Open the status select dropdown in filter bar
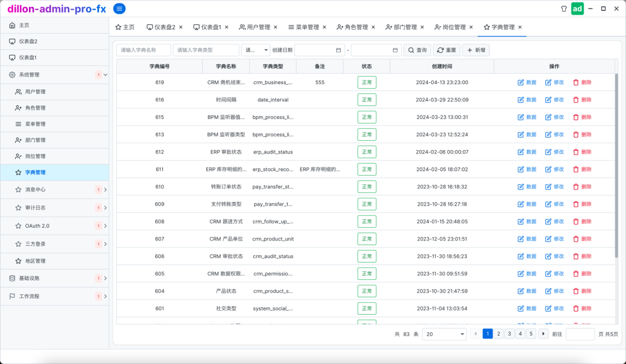 pyautogui.click(x=256, y=50)
